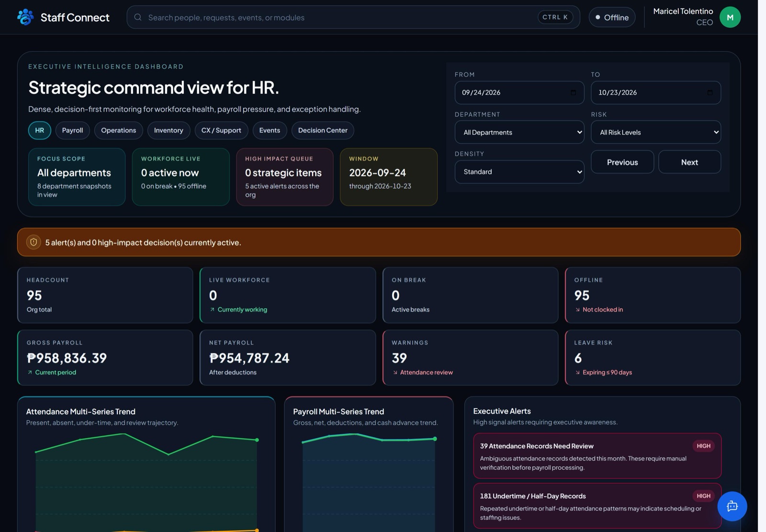Click the CTRL K shortcut badge
The width and height of the screenshot is (766, 532).
[x=555, y=17]
